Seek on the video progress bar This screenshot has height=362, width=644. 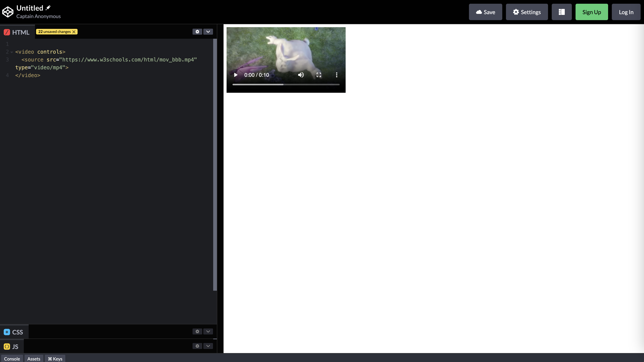point(286,85)
